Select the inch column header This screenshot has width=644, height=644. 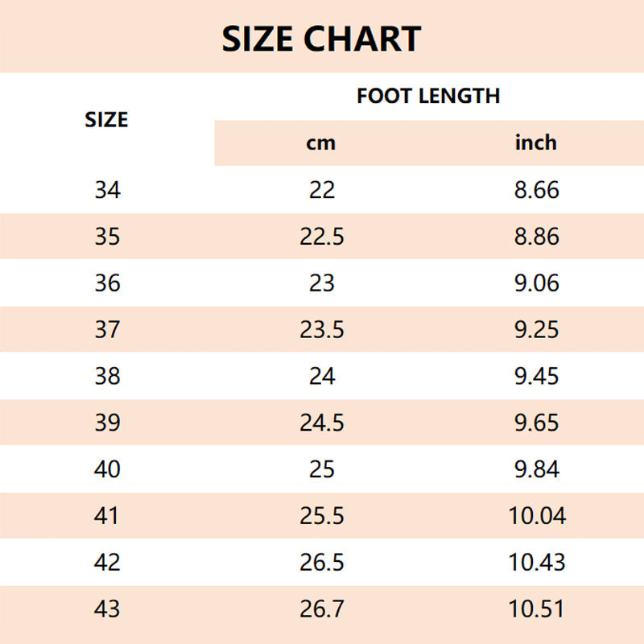pos(536,143)
